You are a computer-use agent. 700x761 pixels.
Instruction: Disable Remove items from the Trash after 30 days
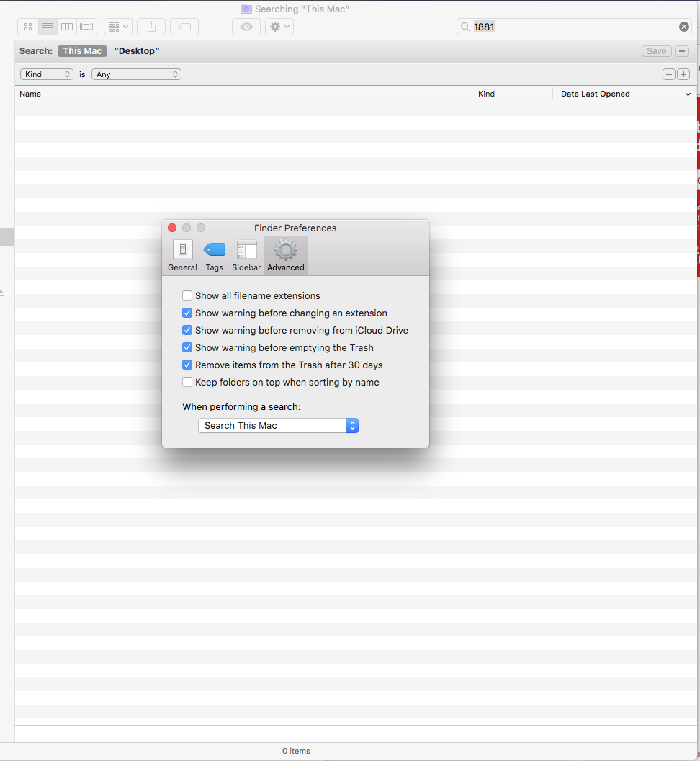(x=187, y=365)
